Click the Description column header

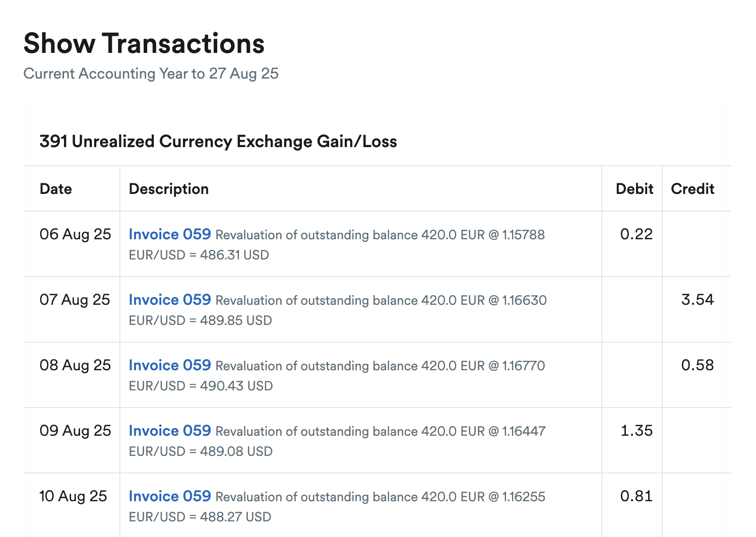pyautogui.click(x=169, y=189)
